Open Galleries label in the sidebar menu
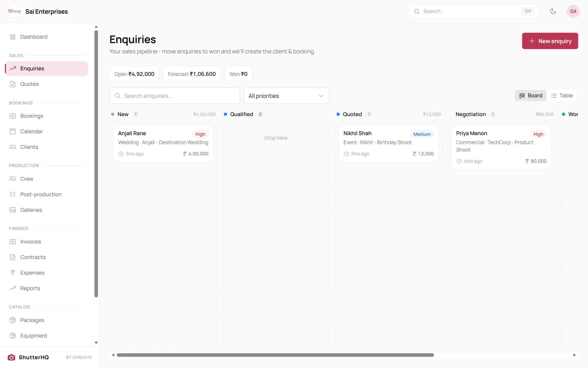588x368 pixels. (x=31, y=210)
